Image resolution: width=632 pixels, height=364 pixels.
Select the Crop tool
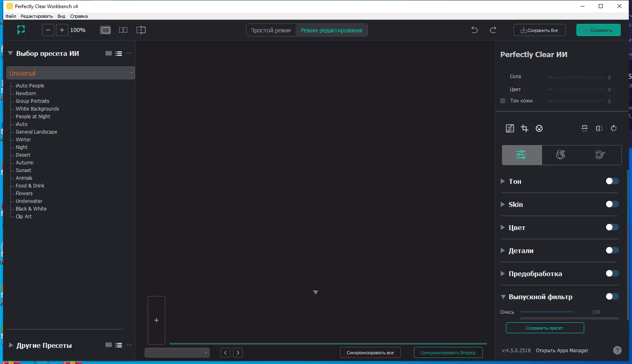coord(525,128)
